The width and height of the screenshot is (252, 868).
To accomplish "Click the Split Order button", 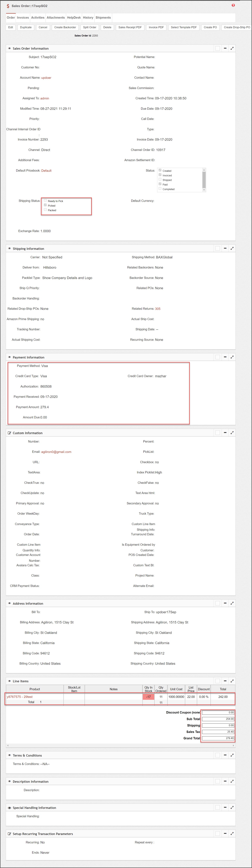I will coord(90,27).
